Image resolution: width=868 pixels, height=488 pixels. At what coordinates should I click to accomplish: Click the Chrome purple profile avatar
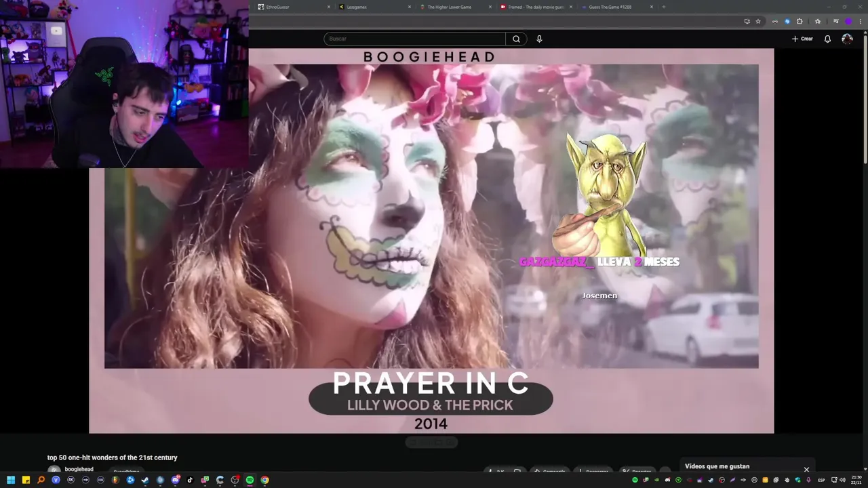click(848, 21)
